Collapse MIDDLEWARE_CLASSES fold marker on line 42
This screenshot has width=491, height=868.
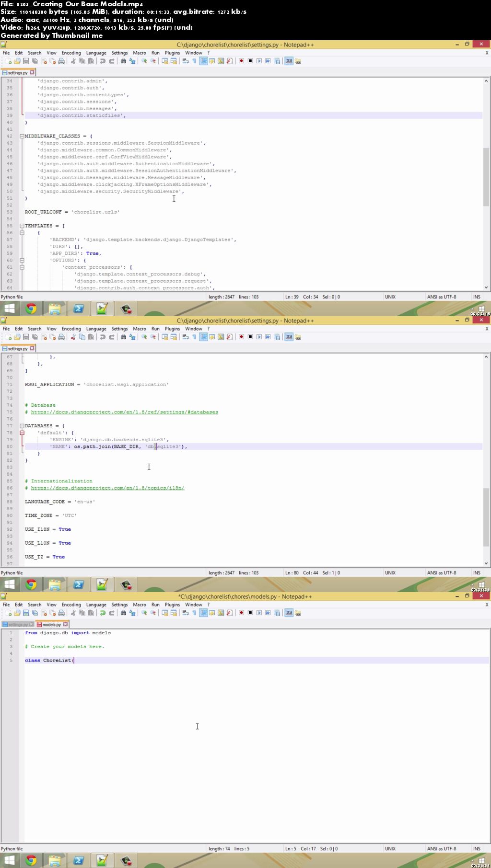22,136
